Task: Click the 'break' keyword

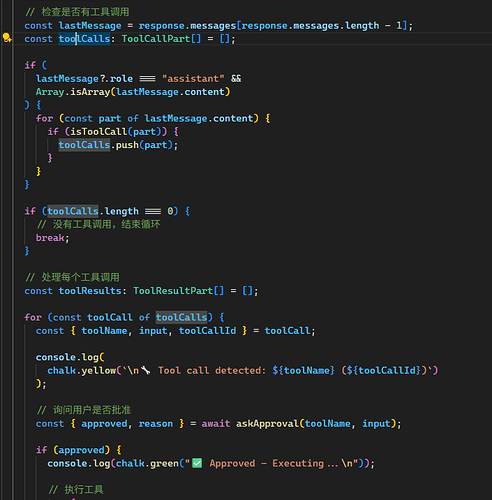Action: pos(50,238)
